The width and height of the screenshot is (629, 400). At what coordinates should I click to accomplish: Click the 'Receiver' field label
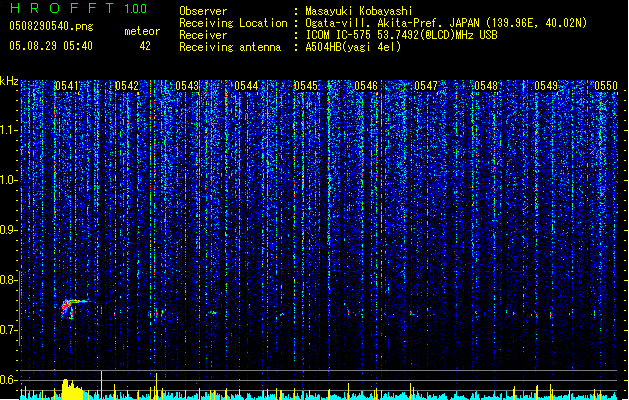coord(203,35)
